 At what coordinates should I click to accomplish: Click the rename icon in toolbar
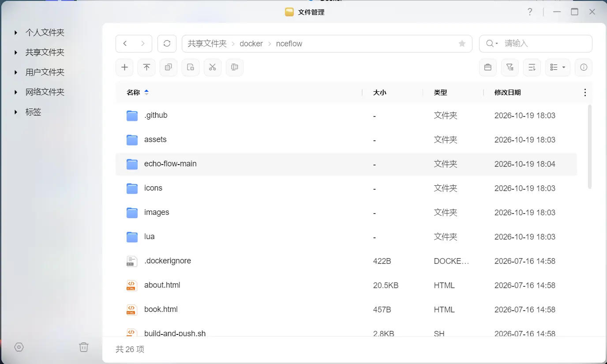pyautogui.click(x=235, y=68)
